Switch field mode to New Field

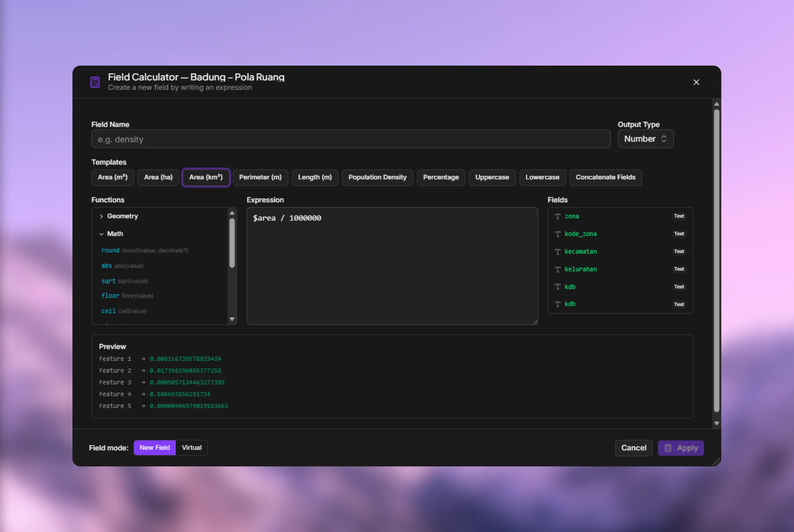click(155, 448)
